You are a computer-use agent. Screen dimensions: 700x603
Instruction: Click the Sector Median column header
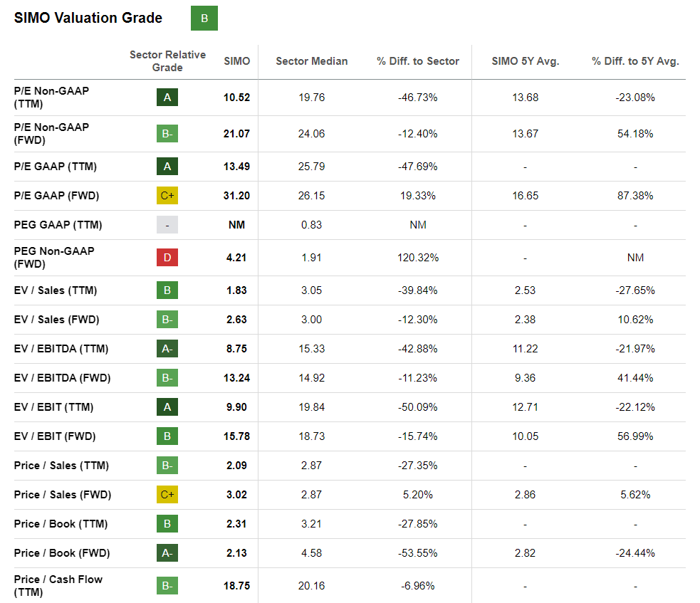coord(312,61)
